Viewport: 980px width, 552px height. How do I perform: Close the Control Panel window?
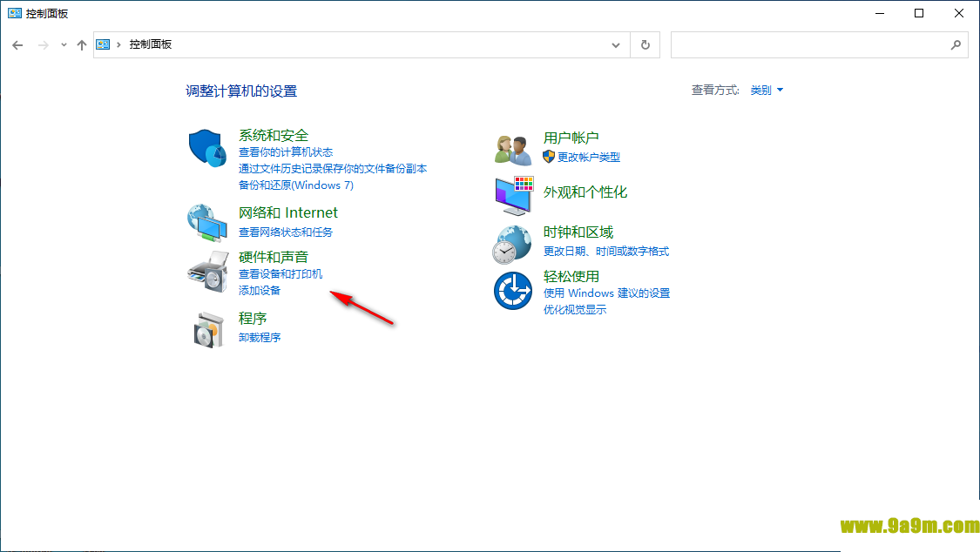(959, 13)
